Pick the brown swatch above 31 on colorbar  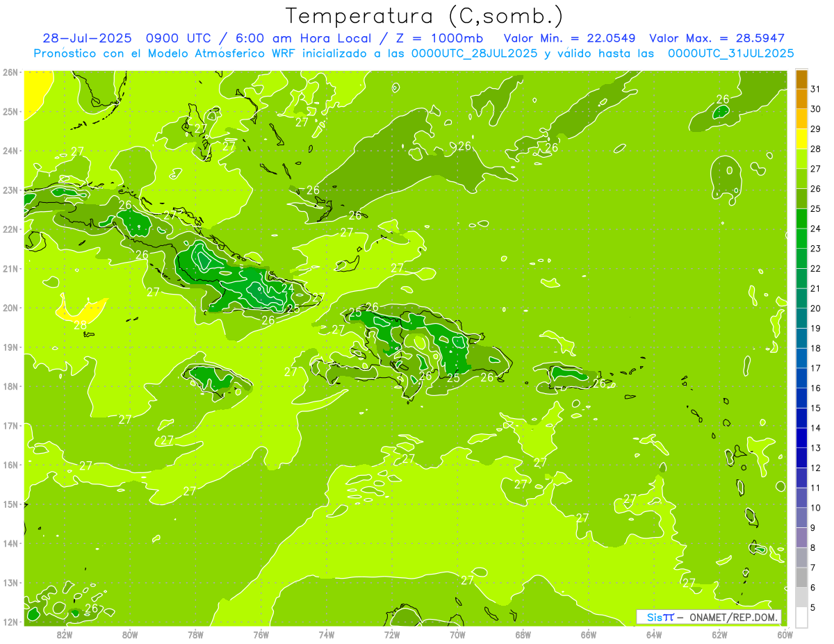pyautogui.click(x=801, y=79)
